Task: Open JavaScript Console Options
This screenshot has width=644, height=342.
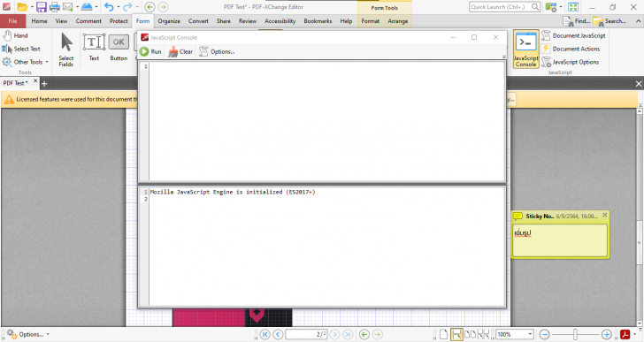Action: point(217,51)
